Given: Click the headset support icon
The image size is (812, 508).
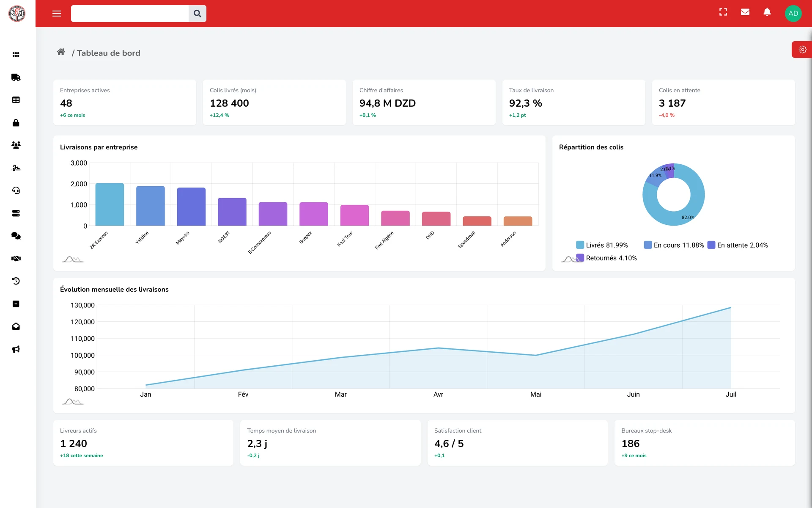Looking at the screenshot, I should (x=16, y=190).
